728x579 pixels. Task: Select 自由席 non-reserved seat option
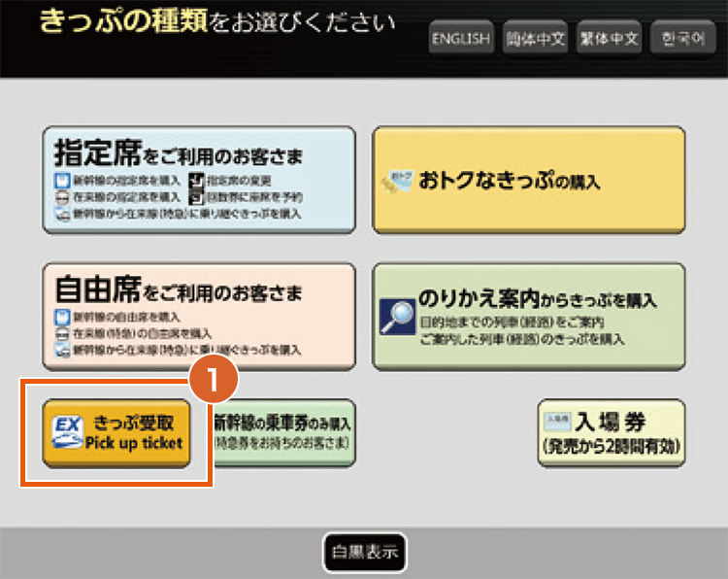[x=199, y=317]
